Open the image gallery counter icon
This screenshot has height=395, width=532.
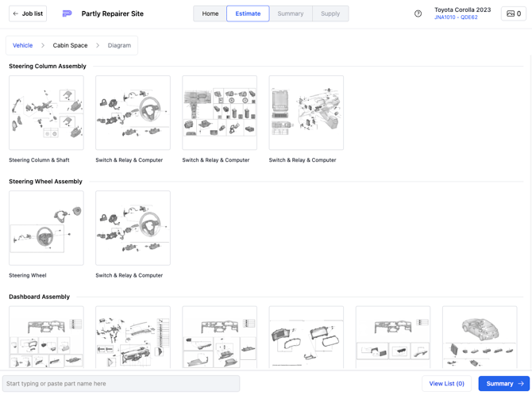pos(514,13)
